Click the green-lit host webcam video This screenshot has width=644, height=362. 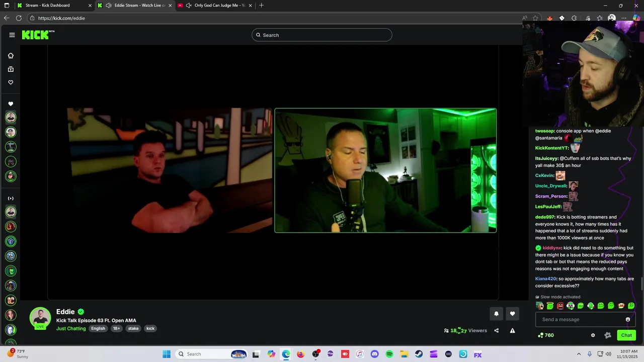pyautogui.click(x=385, y=170)
